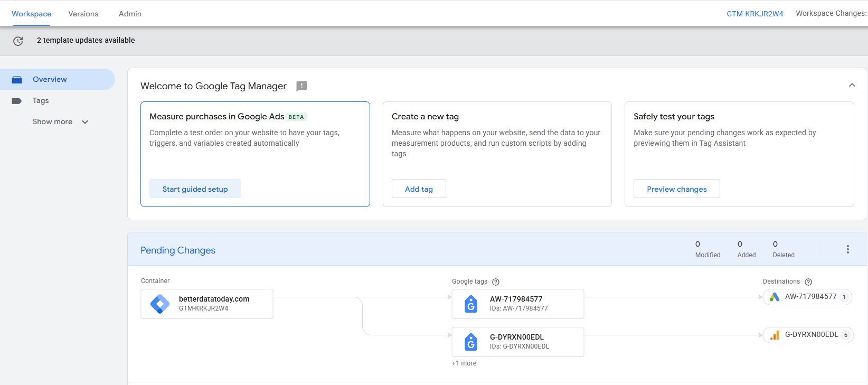
Task: Collapse the Welcome to Google Tag Manager panel
Action: pos(852,85)
